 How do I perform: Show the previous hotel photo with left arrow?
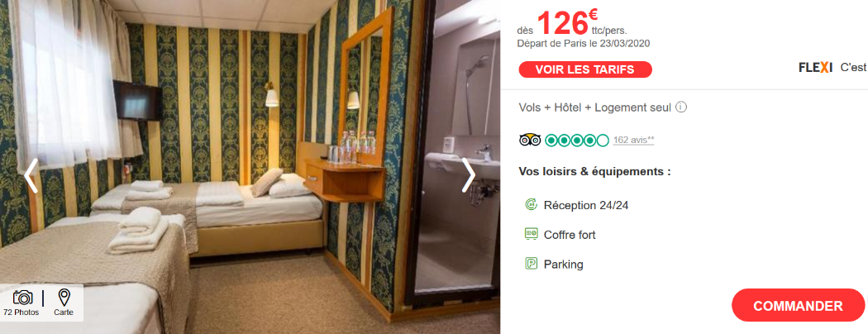[31, 176]
